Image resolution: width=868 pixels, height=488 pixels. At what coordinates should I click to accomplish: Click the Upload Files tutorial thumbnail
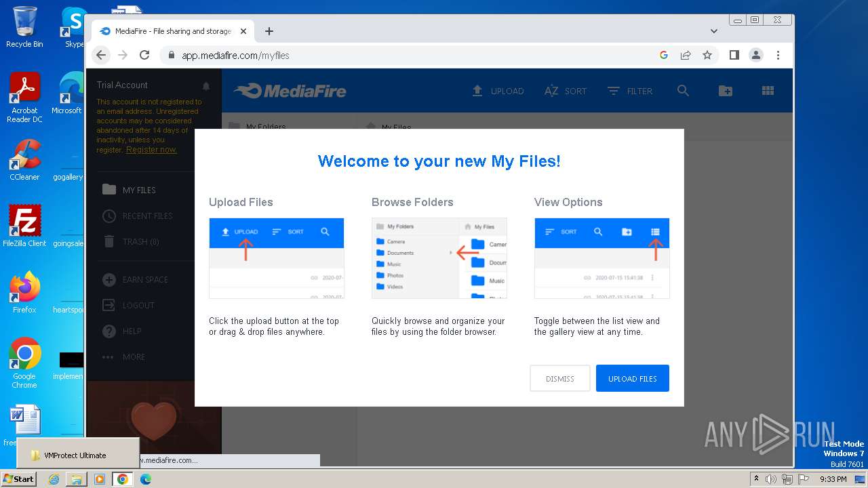coord(277,258)
